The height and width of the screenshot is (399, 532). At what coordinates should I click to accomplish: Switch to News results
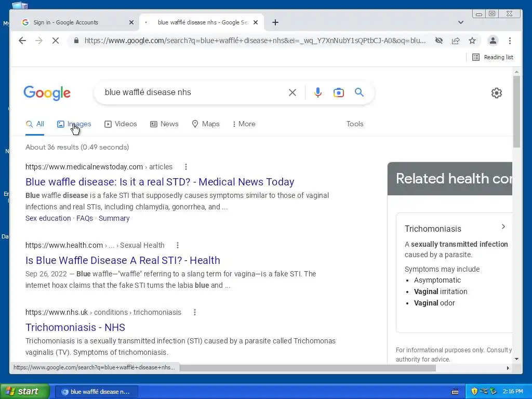coord(164,124)
